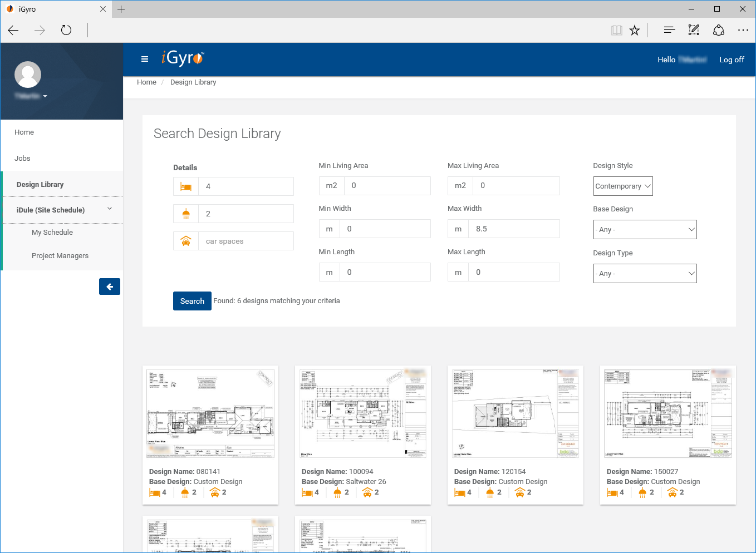Image resolution: width=756 pixels, height=553 pixels.
Task: Click the Max Length field
Action: coord(514,272)
